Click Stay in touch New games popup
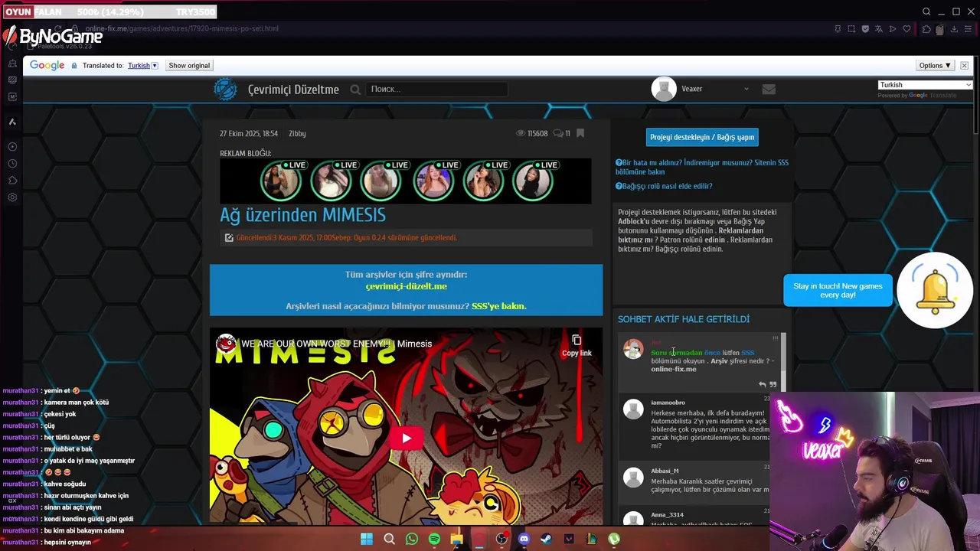980x551 pixels. 838,290
